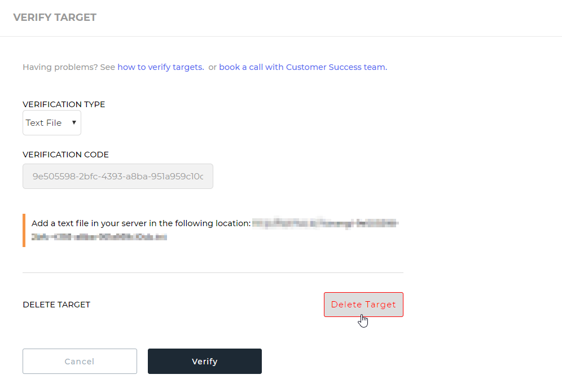Click the DELETE TARGET section label
Viewport: 562px width, 392px height.
(x=56, y=305)
